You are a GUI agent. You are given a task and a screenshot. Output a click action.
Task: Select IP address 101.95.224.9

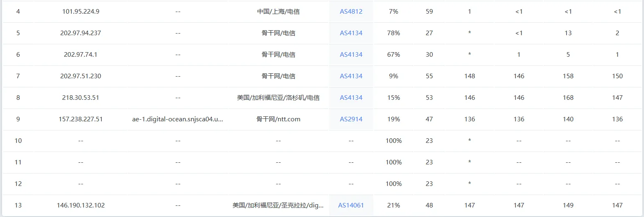[81, 12]
